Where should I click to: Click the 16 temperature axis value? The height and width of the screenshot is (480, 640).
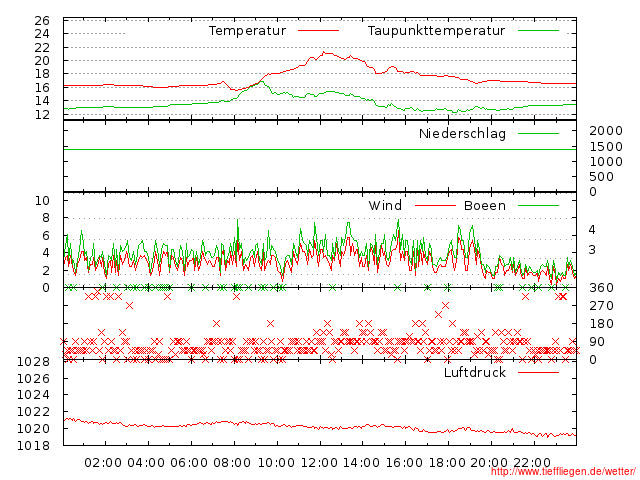(x=42, y=87)
